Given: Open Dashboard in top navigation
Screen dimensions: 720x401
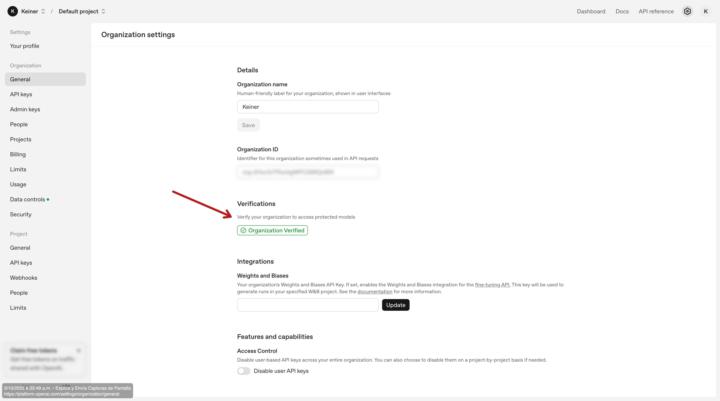Looking at the screenshot, I should [x=590, y=11].
